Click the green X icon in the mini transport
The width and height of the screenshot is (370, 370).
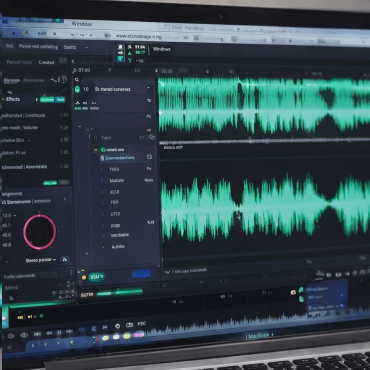click(41, 316)
